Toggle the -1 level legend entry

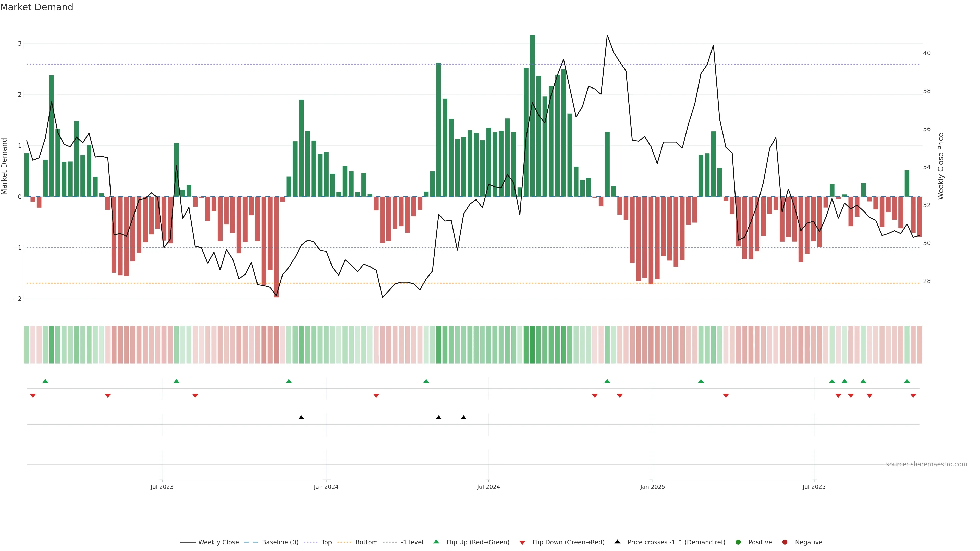pyautogui.click(x=412, y=542)
